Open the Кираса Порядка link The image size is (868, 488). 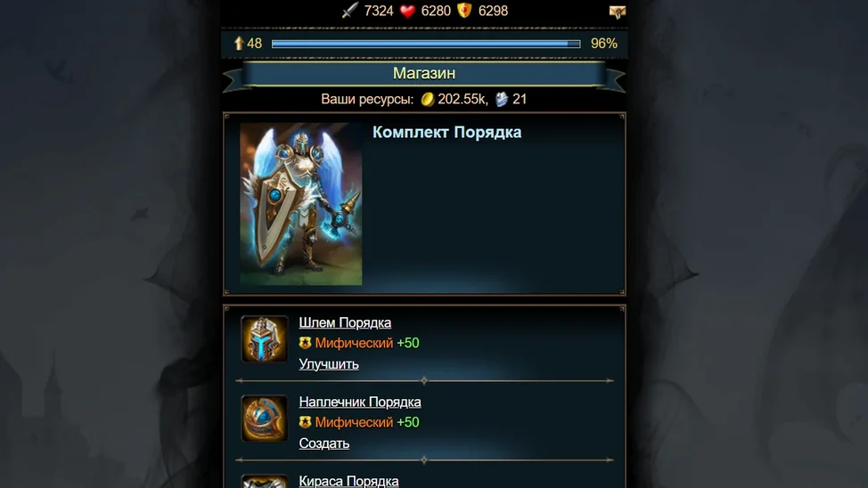point(348,481)
